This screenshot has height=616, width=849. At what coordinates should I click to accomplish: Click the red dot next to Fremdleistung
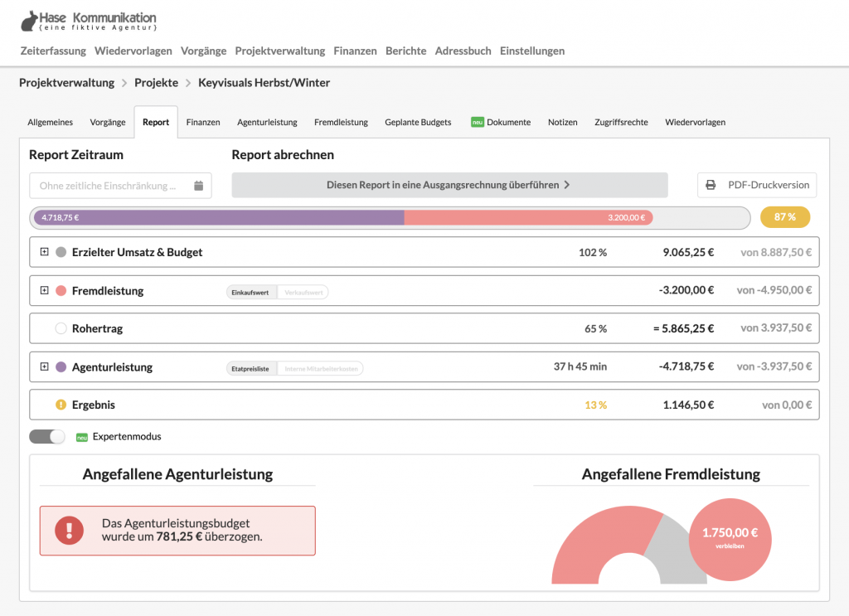click(61, 291)
